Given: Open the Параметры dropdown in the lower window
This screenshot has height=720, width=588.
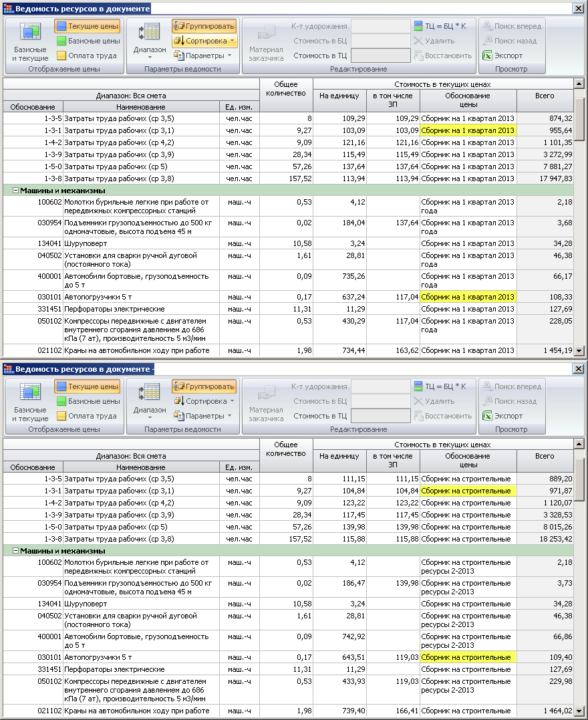Looking at the screenshot, I should tap(204, 416).
